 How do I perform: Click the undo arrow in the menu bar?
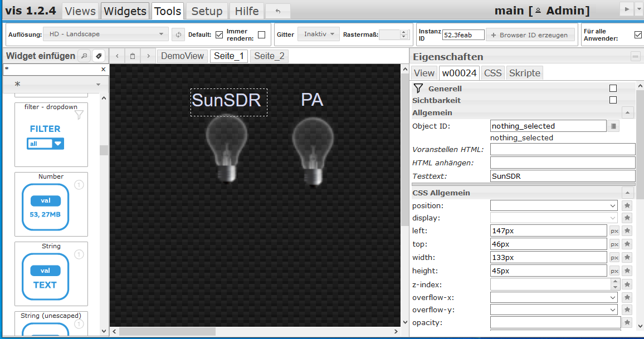[277, 11]
